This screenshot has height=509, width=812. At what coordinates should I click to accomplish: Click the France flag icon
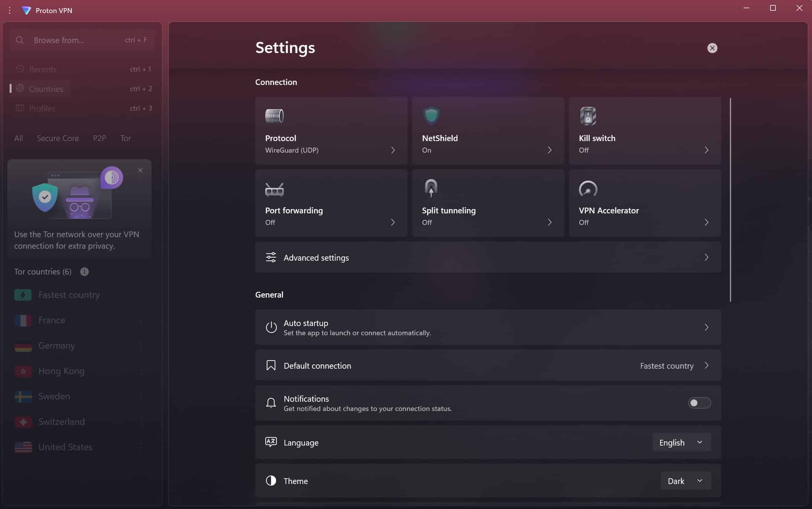point(23,320)
